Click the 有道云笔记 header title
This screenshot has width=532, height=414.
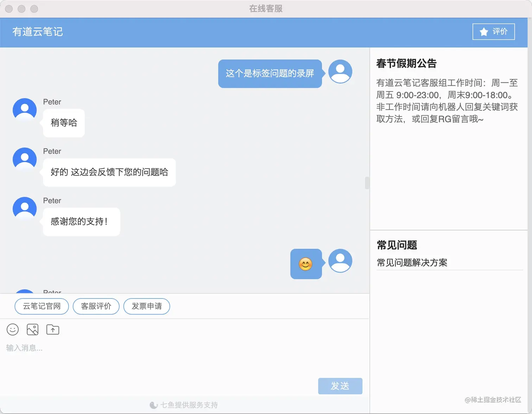tap(38, 32)
